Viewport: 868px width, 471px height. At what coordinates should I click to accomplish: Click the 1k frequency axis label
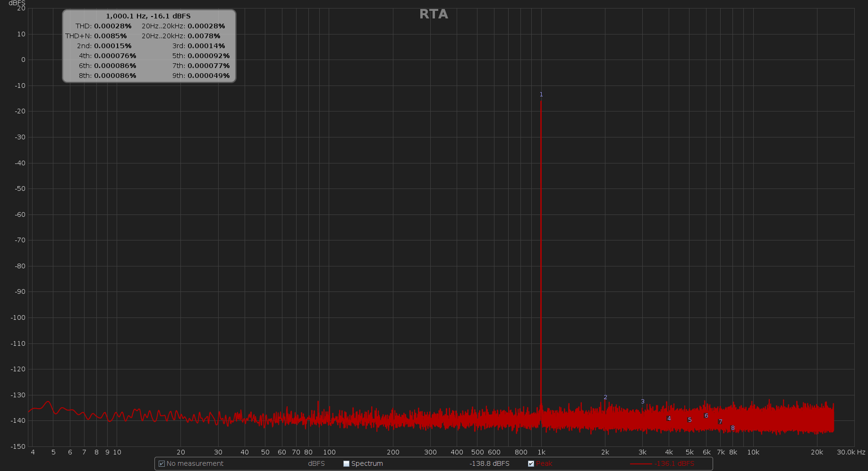pyautogui.click(x=541, y=453)
